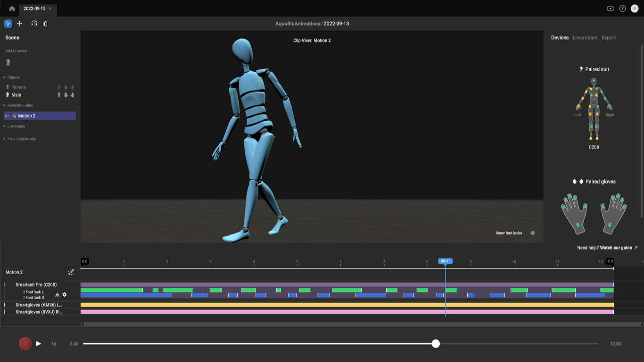The height and width of the screenshot is (362, 644).
Task: Click the left glove icon on Male row
Action: (x=66, y=95)
